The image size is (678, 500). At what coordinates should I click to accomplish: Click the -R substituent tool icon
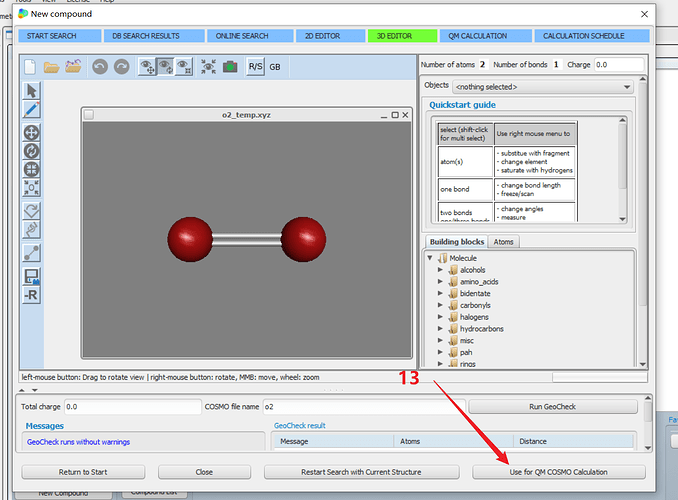tap(32, 295)
